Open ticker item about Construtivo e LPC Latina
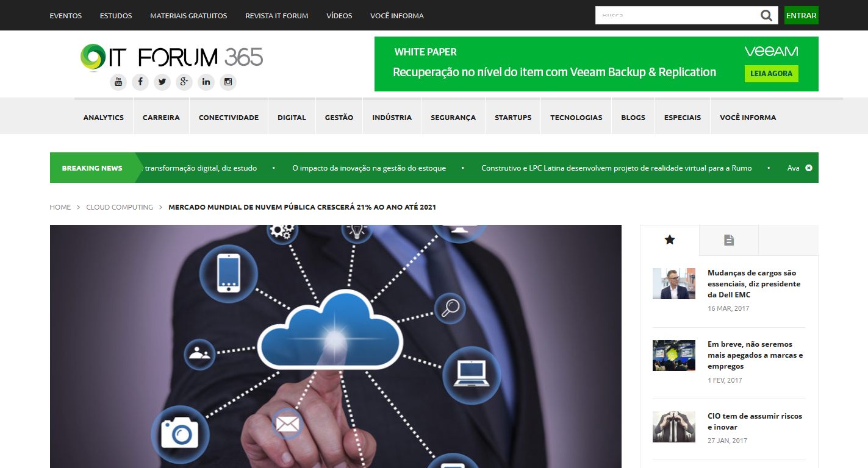Image resolution: width=868 pixels, height=468 pixels. tap(617, 168)
